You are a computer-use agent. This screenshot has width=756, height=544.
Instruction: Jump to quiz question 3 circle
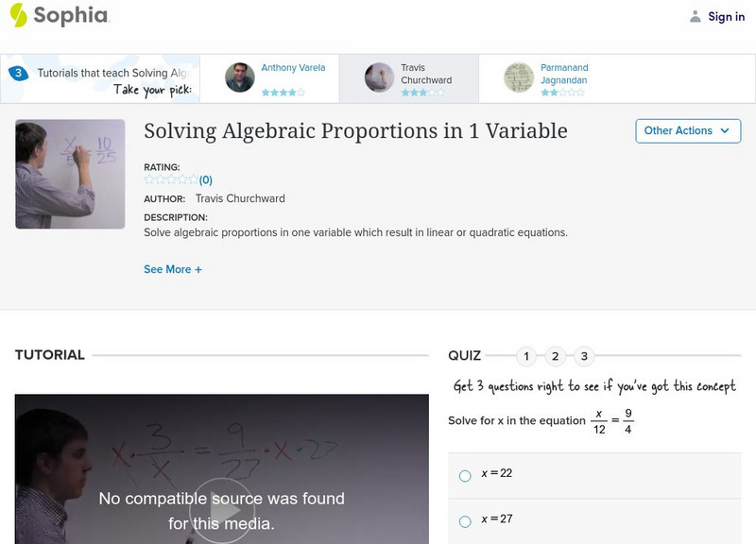[582, 356]
